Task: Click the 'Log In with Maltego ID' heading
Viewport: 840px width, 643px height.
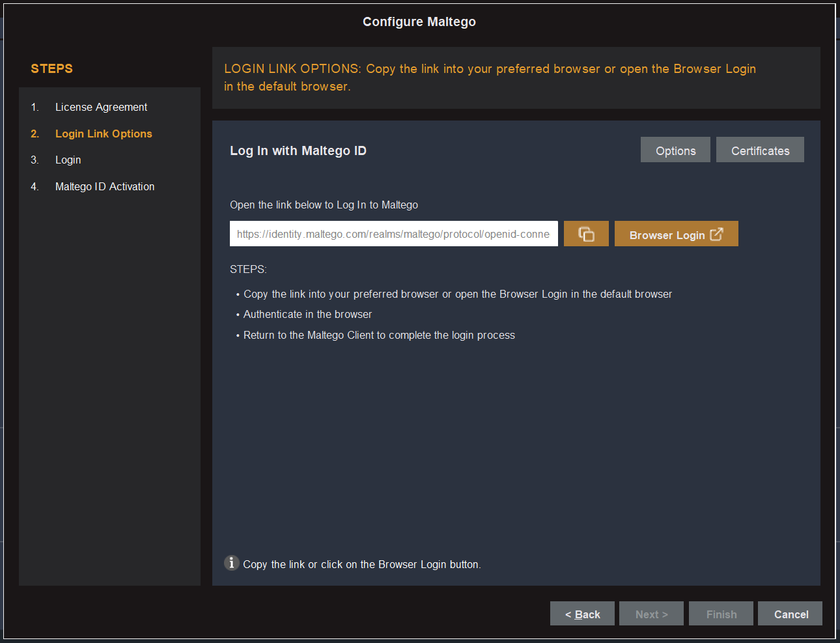Action: [298, 151]
